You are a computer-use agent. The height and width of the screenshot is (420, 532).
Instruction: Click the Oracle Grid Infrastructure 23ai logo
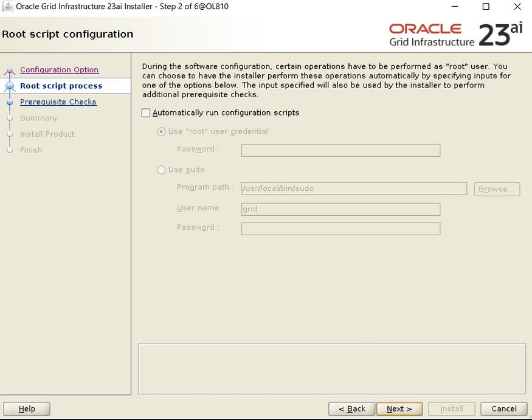pyautogui.click(x=455, y=35)
